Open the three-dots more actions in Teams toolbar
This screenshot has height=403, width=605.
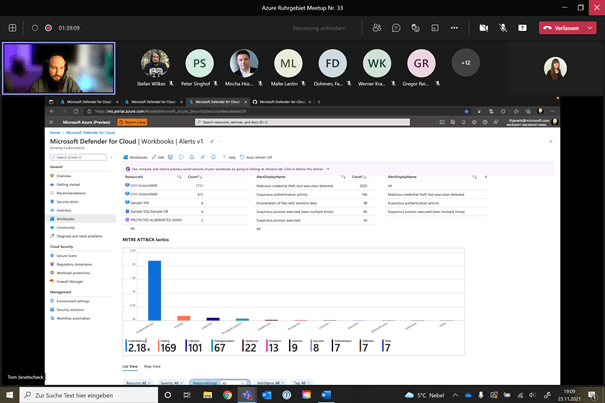coord(454,28)
